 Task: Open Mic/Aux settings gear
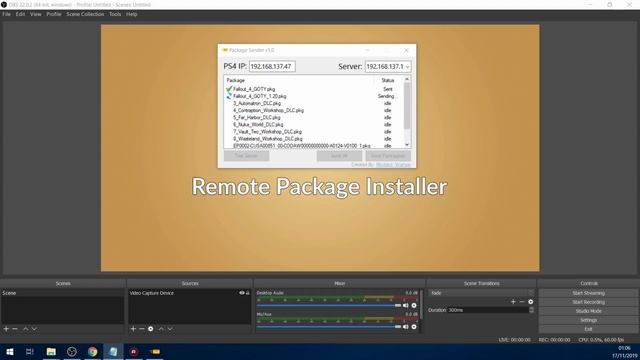click(x=414, y=327)
